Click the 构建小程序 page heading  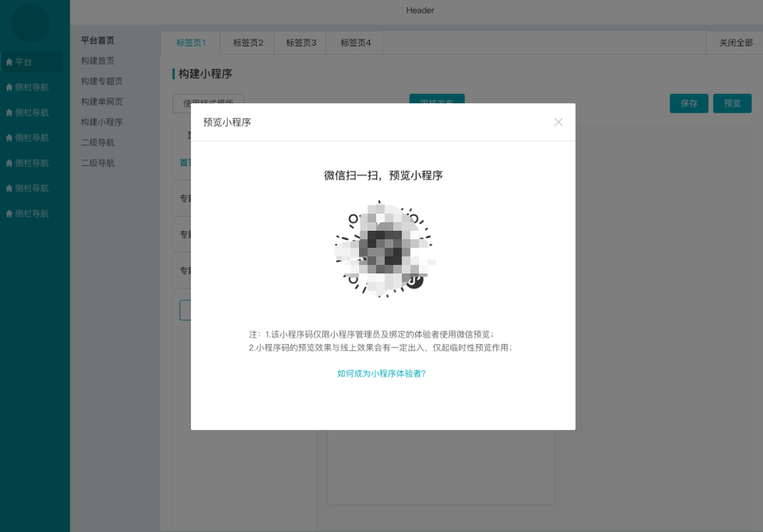pos(205,74)
